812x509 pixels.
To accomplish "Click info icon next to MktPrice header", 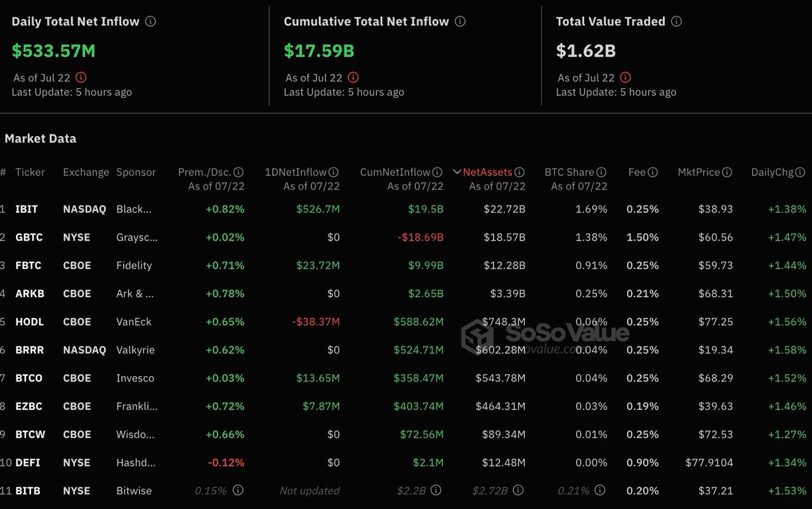I will pos(727,172).
